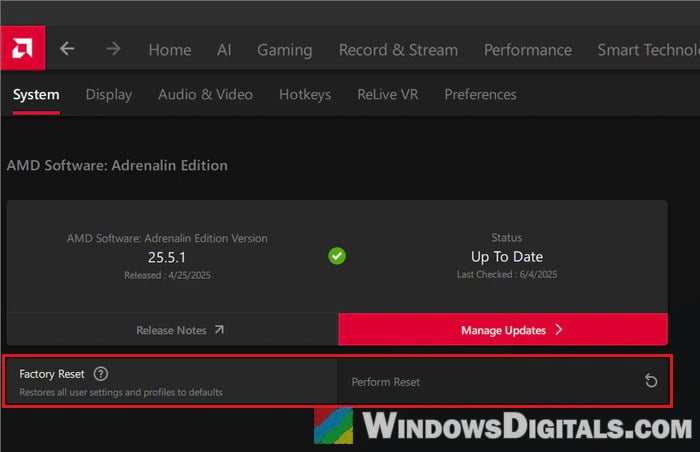Viewport: 700px width, 452px height.
Task: Go to the Performance tab
Action: pos(528,50)
